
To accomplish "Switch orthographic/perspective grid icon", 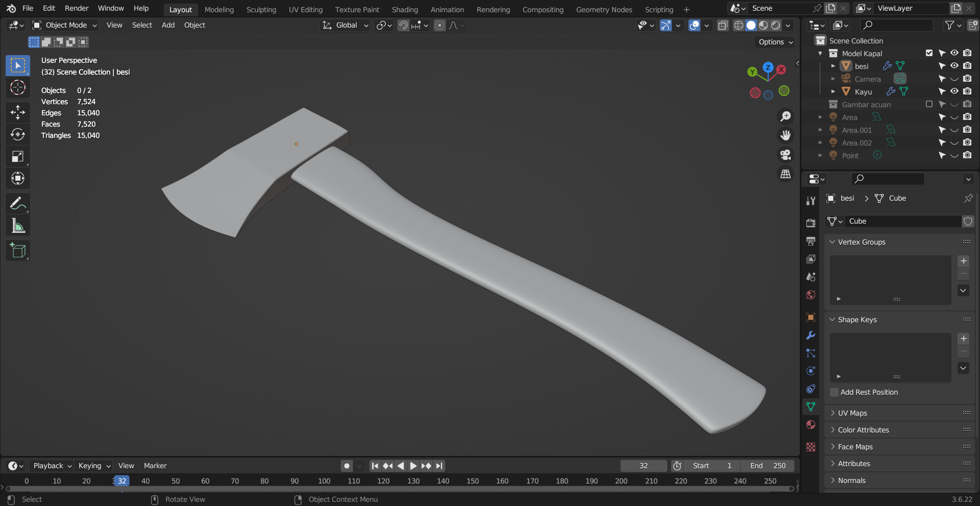I will [x=786, y=174].
